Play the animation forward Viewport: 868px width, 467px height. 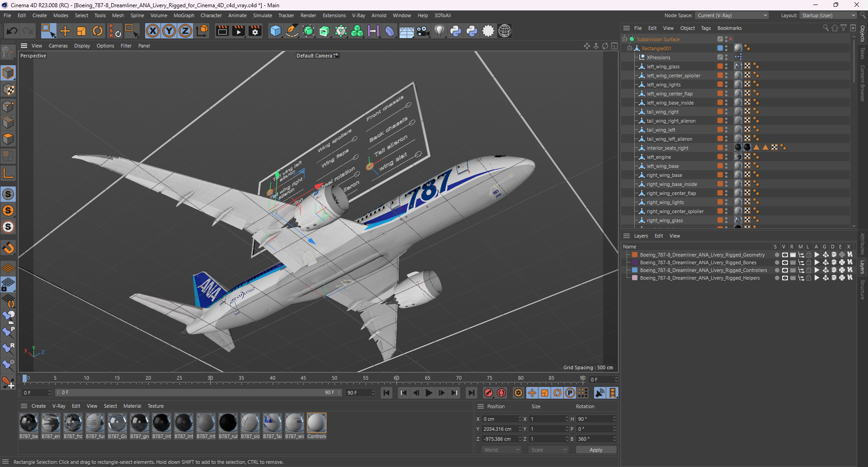tap(429, 393)
